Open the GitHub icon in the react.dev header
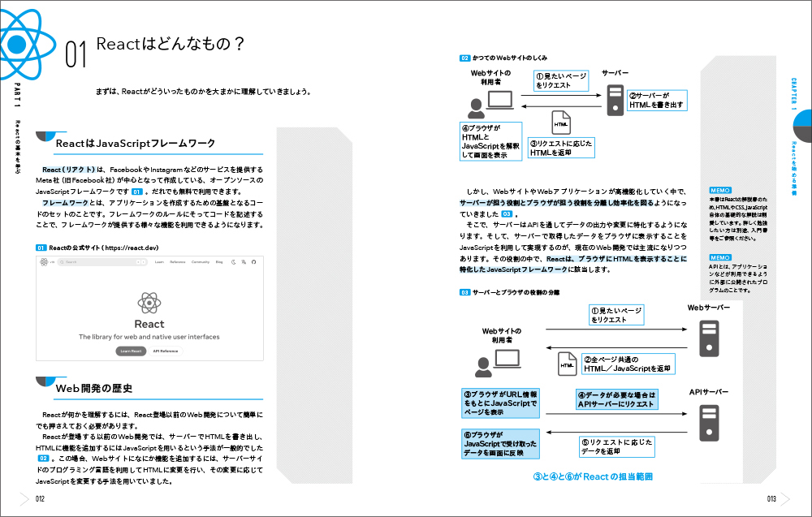The width and height of the screenshot is (812, 517). [254, 261]
